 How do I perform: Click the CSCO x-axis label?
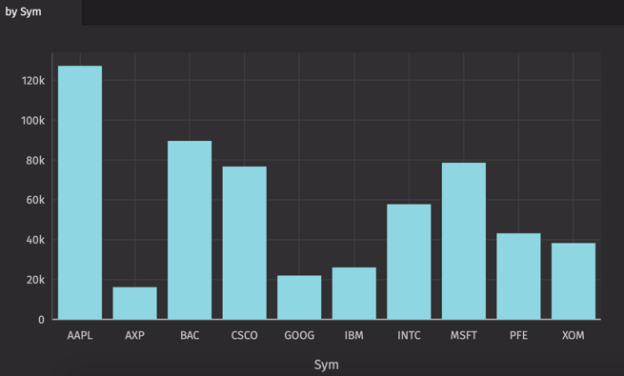[x=244, y=335]
